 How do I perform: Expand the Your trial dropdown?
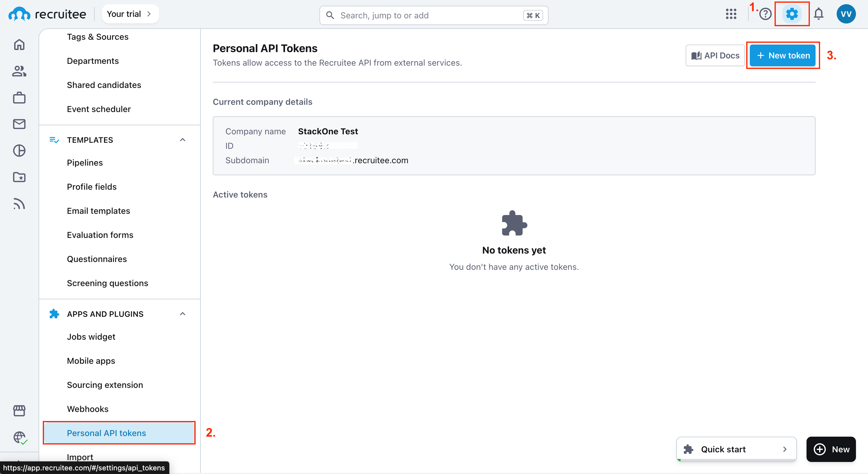(x=130, y=14)
